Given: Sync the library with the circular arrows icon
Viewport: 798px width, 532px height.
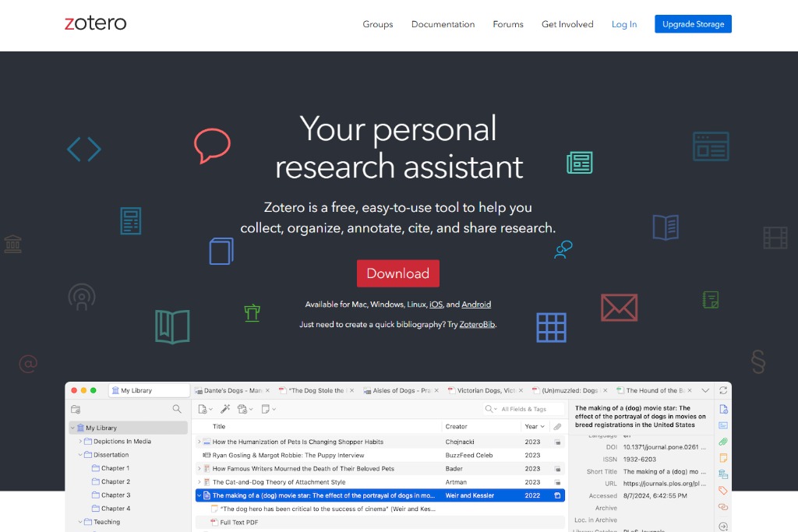Looking at the screenshot, I should [723, 390].
